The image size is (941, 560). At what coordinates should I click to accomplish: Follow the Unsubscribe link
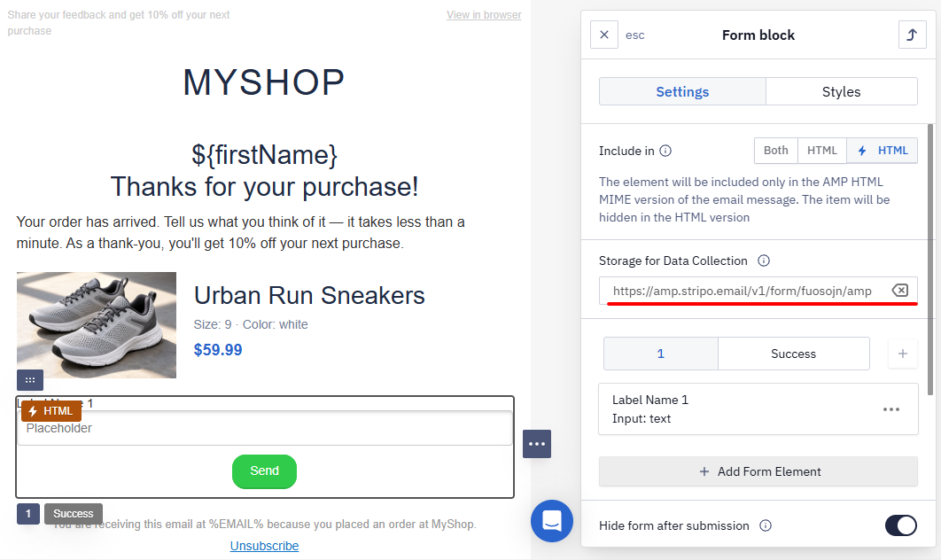click(264, 546)
